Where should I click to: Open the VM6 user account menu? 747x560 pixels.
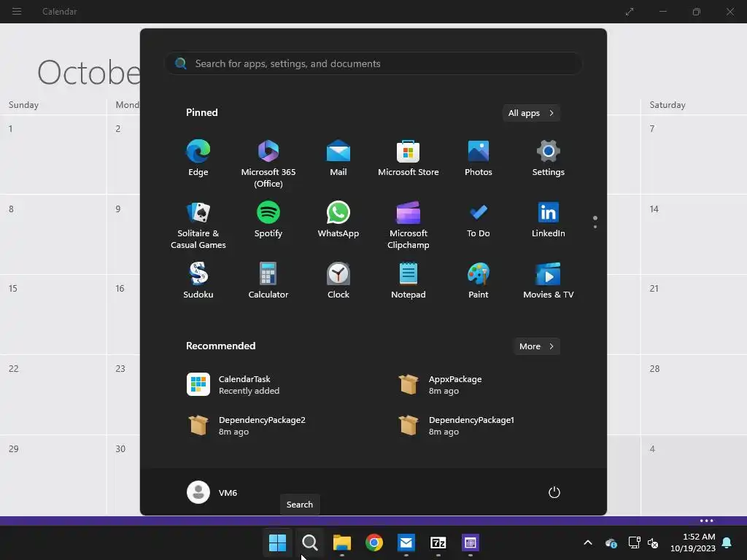[212, 492]
